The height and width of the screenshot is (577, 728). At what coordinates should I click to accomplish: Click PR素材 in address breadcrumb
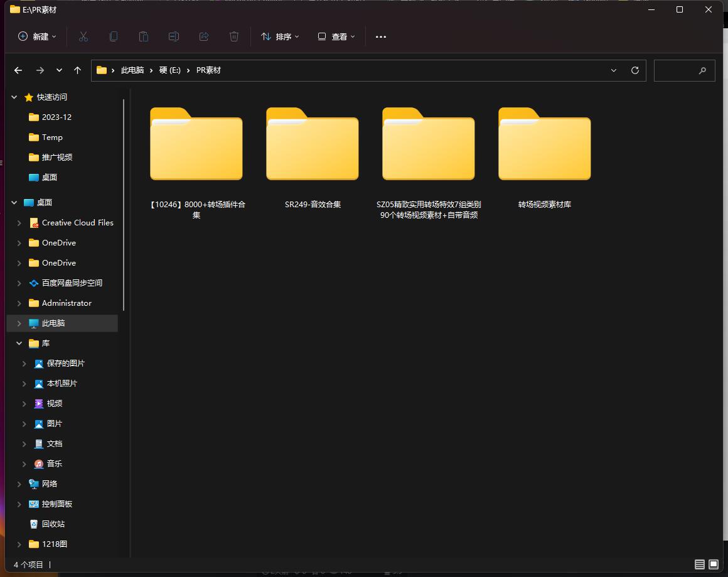208,70
